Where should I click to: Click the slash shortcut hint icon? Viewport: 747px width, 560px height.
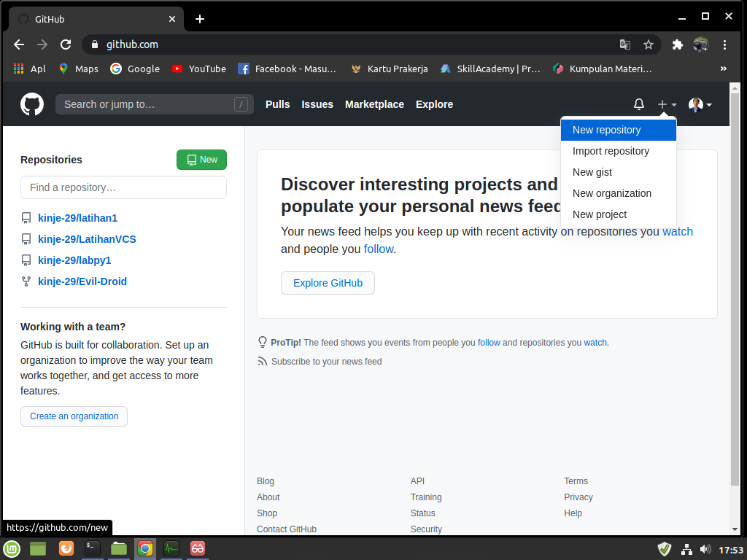coord(241,104)
